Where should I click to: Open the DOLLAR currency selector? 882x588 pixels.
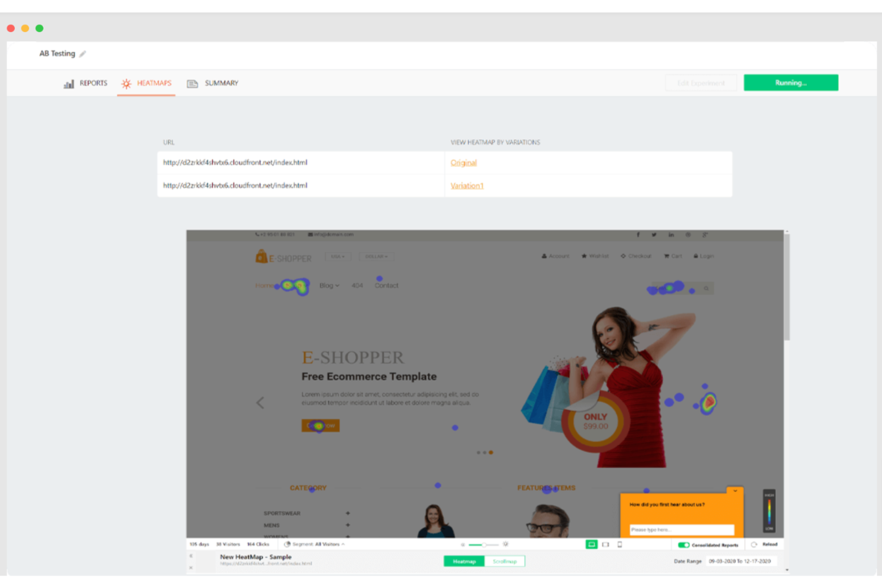[x=377, y=256]
